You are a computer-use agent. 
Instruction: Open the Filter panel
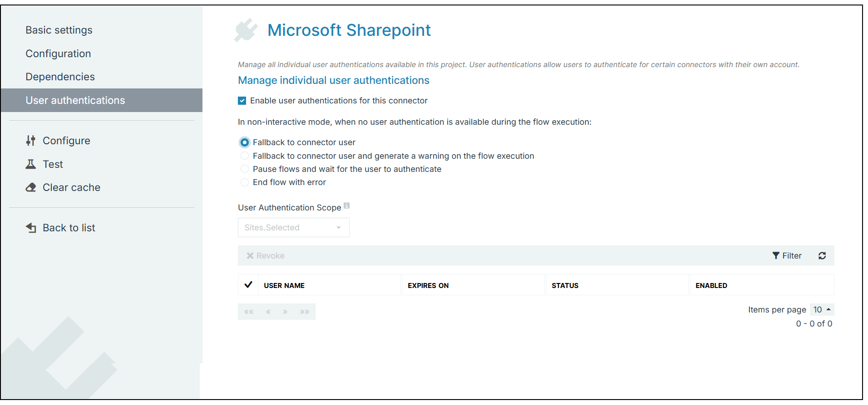click(787, 256)
